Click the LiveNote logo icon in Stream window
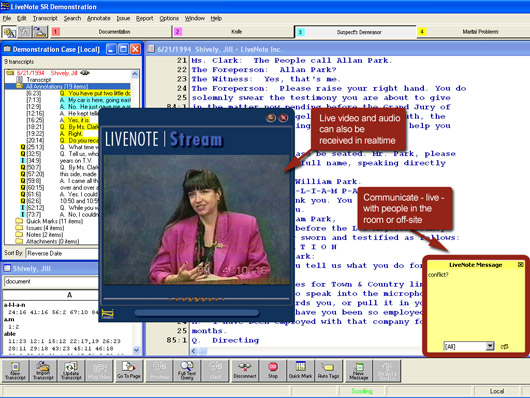This screenshot has width=530, height=398. point(107,313)
